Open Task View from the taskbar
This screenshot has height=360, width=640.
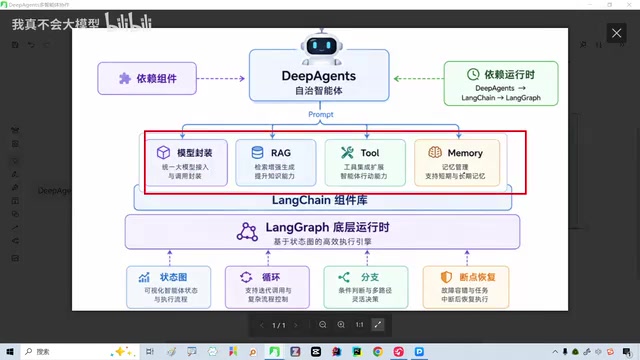click(x=150, y=351)
